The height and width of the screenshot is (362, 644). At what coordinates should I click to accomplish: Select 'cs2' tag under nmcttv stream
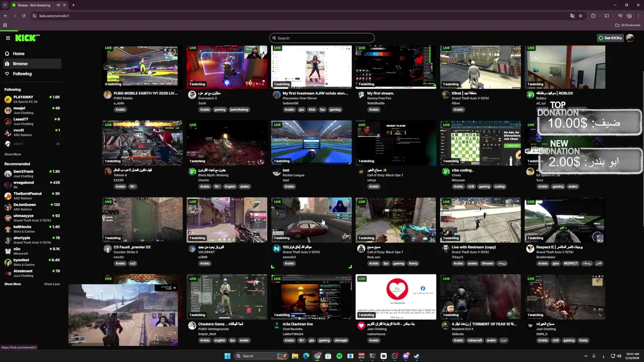[133, 263]
